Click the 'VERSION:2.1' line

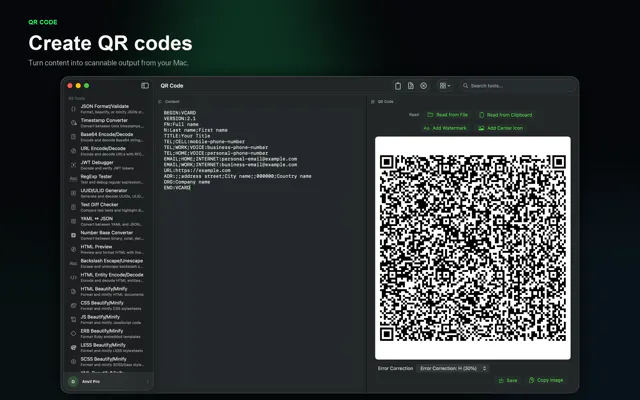180,118
